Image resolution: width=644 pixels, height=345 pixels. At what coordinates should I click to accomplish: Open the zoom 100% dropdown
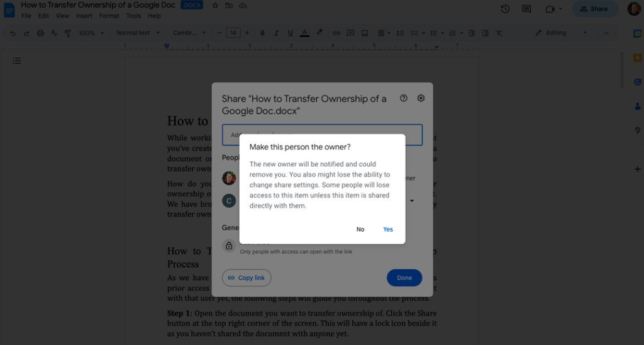[x=91, y=33]
